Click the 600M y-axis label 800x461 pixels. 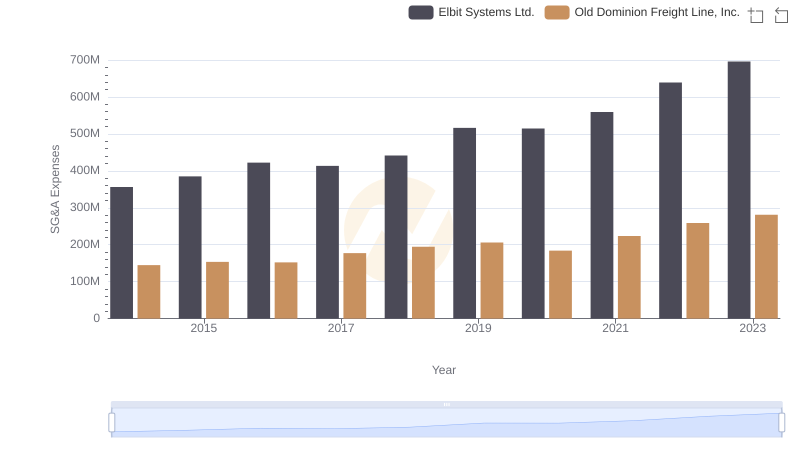(85, 97)
